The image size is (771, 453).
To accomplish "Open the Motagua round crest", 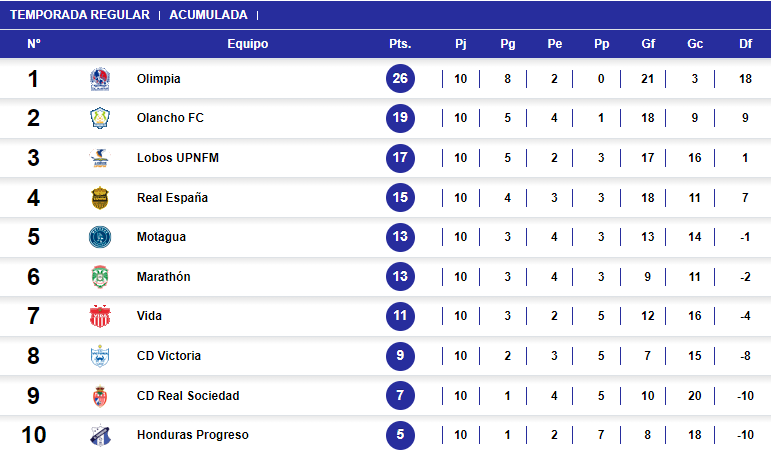I will [x=100, y=237].
